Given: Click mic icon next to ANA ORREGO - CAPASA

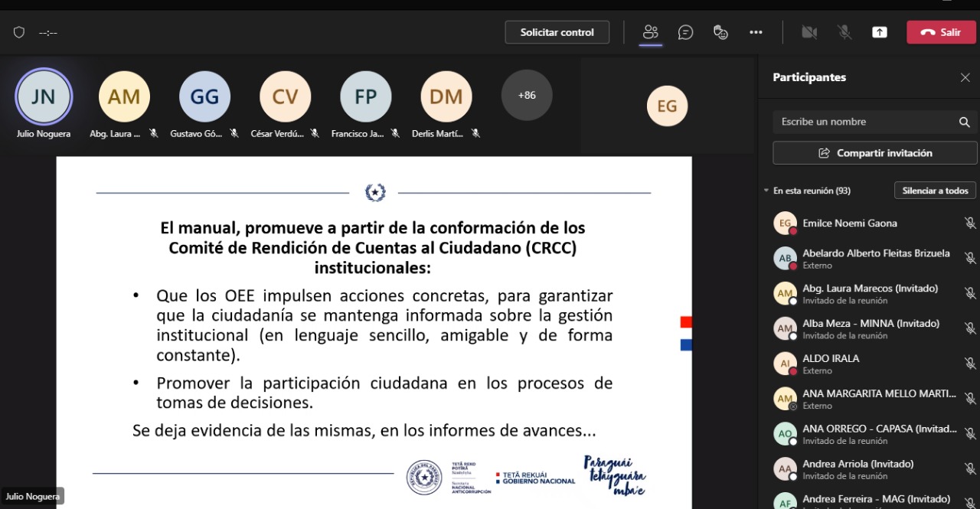Looking at the screenshot, I should (969, 434).
